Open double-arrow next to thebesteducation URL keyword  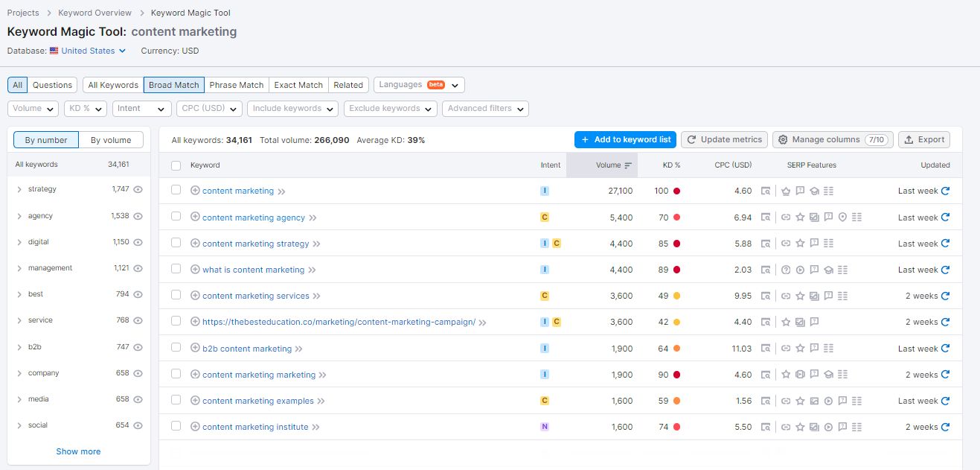(483, 323)
